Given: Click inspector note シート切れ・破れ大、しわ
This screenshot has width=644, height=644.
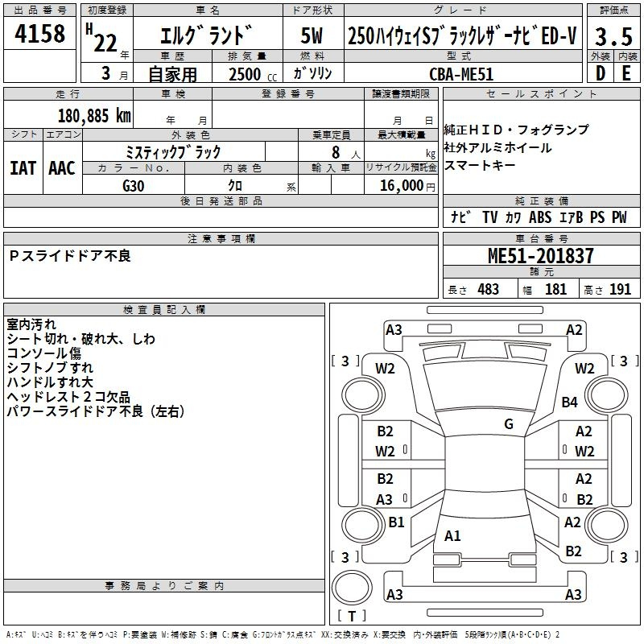Looking at the screenshot, I should point(81,339).
